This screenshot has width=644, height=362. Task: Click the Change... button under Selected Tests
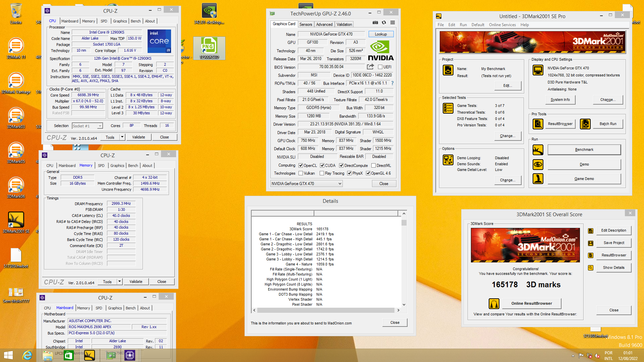click(507, 136)
